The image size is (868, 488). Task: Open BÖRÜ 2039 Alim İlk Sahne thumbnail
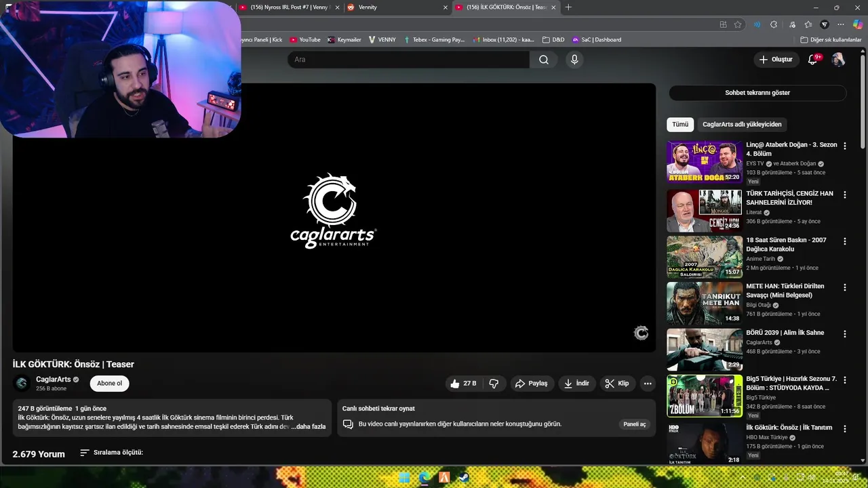[704, 350]
